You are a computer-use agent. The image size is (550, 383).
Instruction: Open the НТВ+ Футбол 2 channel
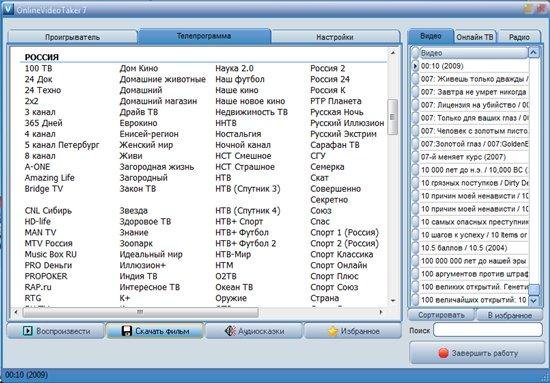pos(246,243)
